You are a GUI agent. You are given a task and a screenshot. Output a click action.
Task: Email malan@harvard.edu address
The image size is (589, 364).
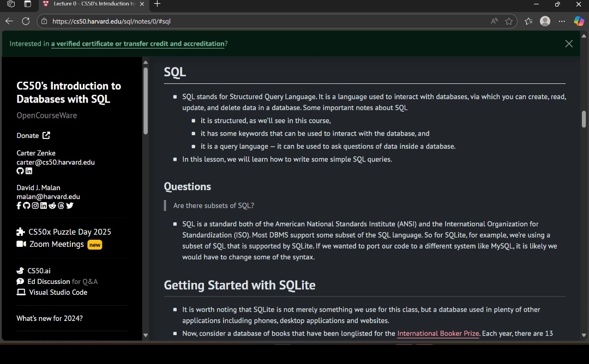point(48,197)
